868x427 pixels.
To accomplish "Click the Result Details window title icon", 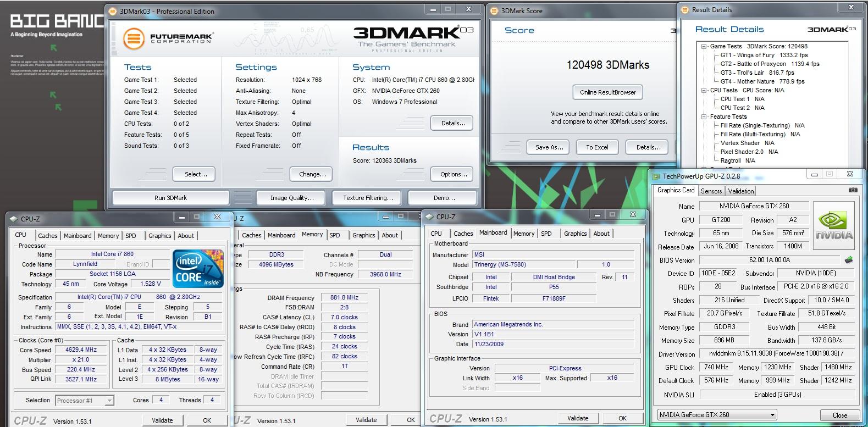I will [x=685, y=9].
